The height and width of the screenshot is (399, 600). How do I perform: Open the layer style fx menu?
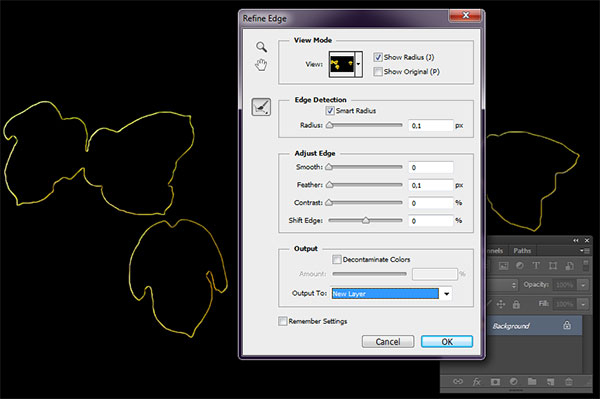point(477,381)
